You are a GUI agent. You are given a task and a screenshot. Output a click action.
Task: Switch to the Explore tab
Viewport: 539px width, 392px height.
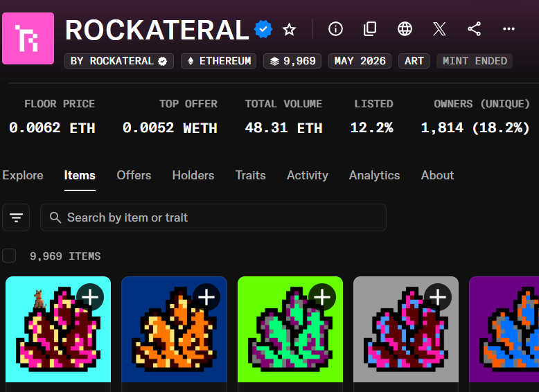(x=23, y=175)
